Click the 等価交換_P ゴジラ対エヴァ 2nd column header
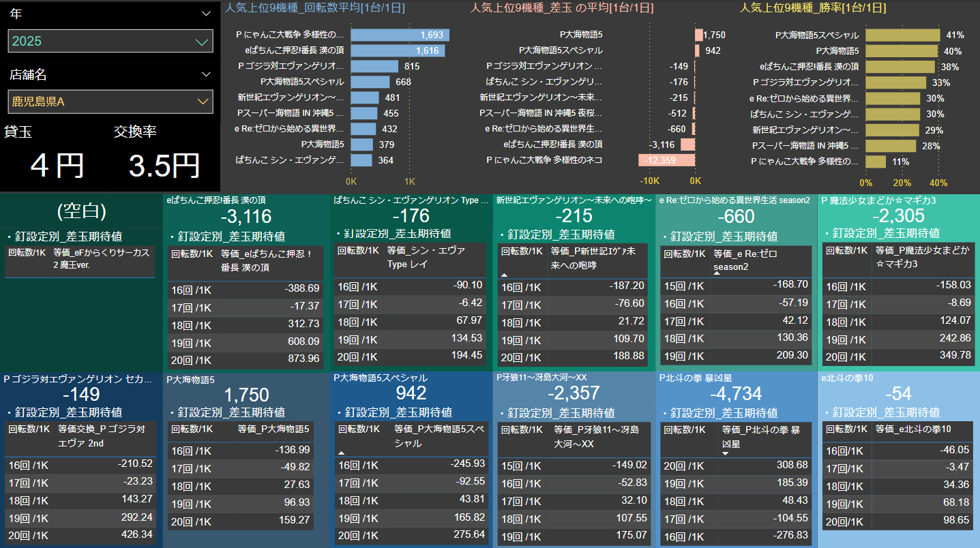This screenshot has width=980, height=548. click(102, 436)
